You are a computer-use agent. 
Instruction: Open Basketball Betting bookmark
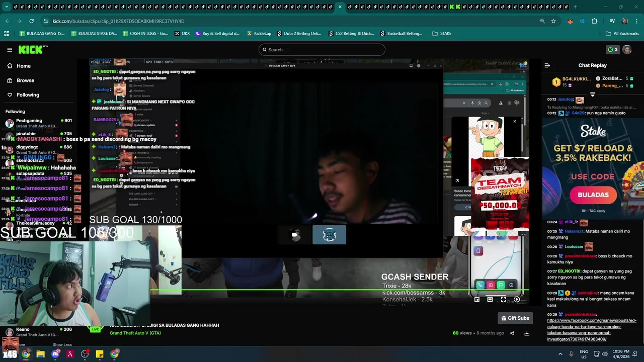(x=401, y=34)
